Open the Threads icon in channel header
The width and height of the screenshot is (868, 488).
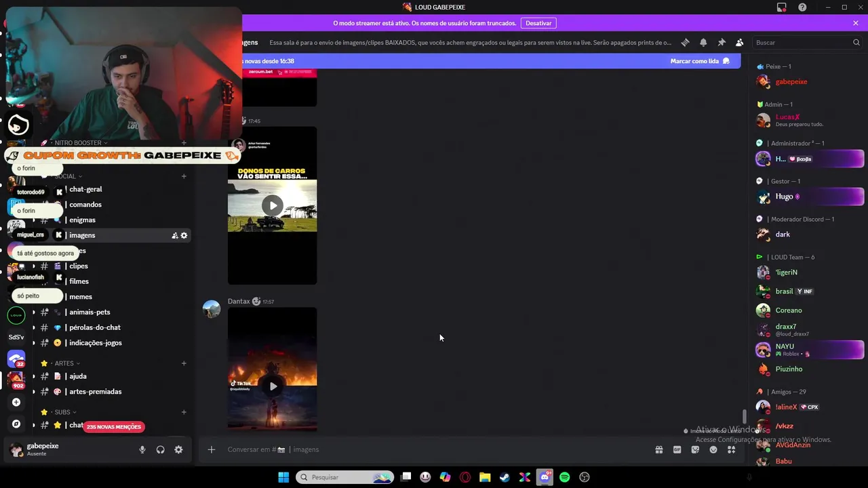[685, 42]
